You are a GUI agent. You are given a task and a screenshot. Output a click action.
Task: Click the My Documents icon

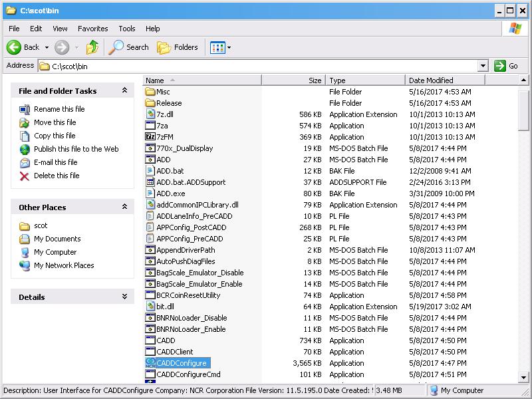(x=25, y=239)
